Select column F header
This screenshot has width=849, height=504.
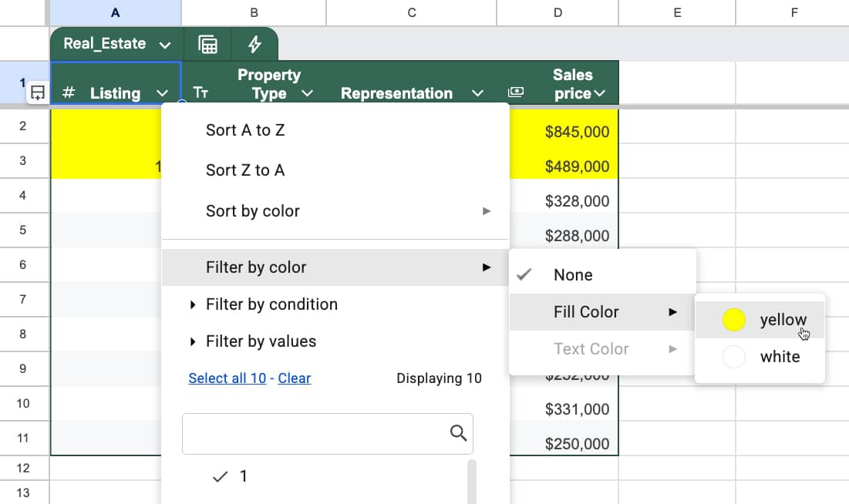tap(793, 12)
